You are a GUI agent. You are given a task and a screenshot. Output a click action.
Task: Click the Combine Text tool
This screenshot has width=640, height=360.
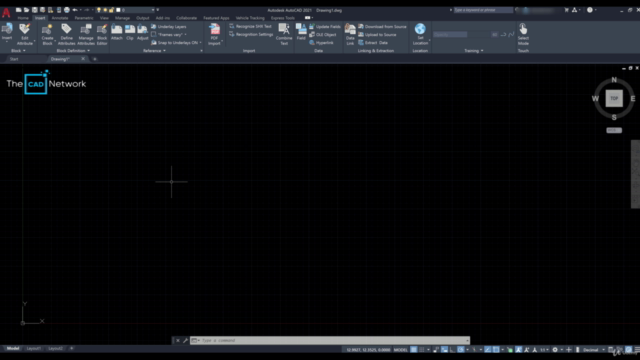[284, 34]
